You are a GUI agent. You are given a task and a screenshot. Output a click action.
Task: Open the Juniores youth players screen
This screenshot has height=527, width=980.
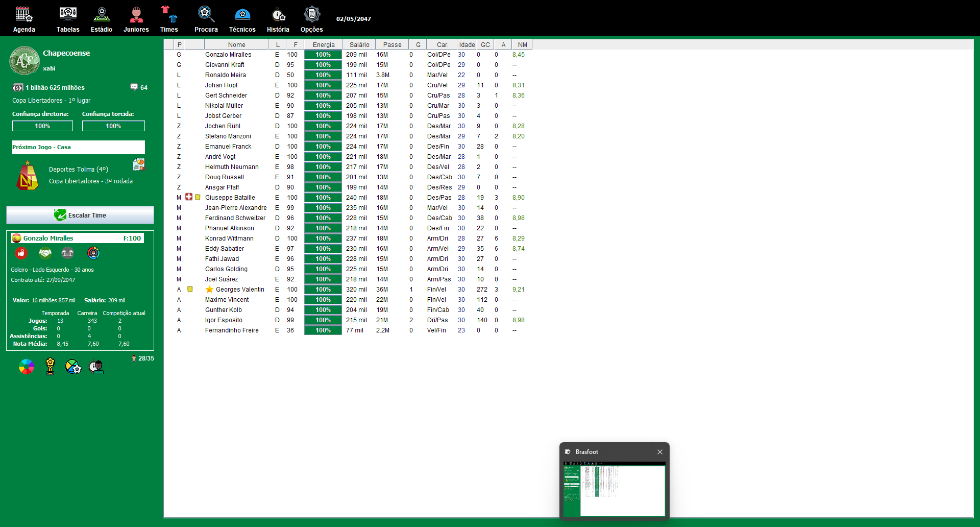click(136, 19)
